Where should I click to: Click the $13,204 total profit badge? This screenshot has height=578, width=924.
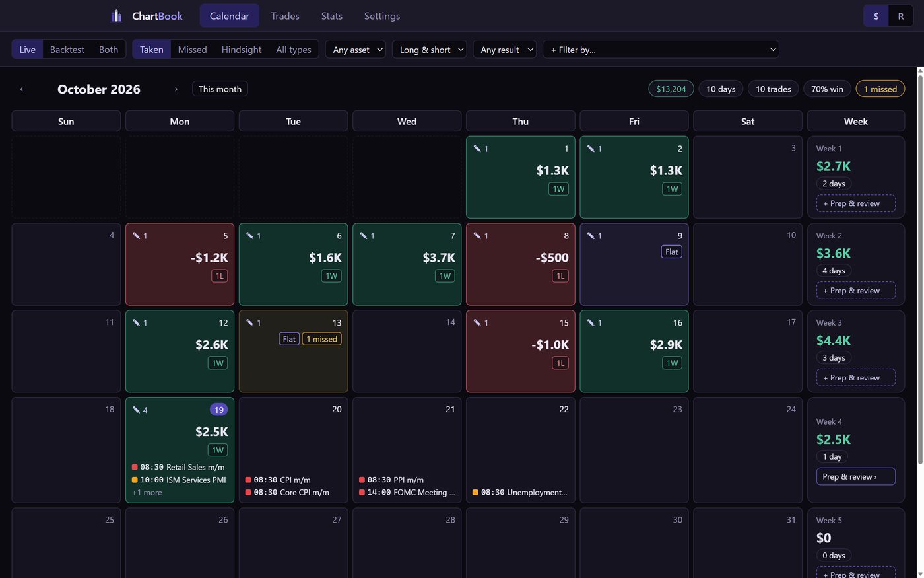[671, 89]
